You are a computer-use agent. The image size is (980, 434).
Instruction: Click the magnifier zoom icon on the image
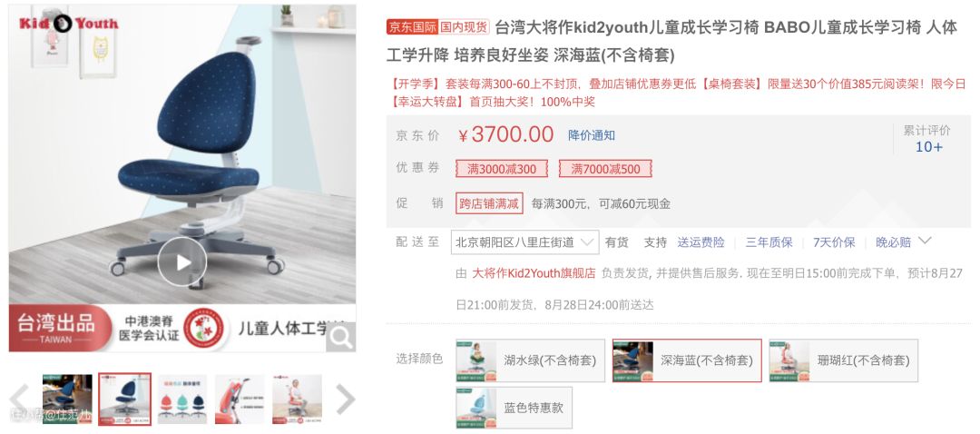340,337
